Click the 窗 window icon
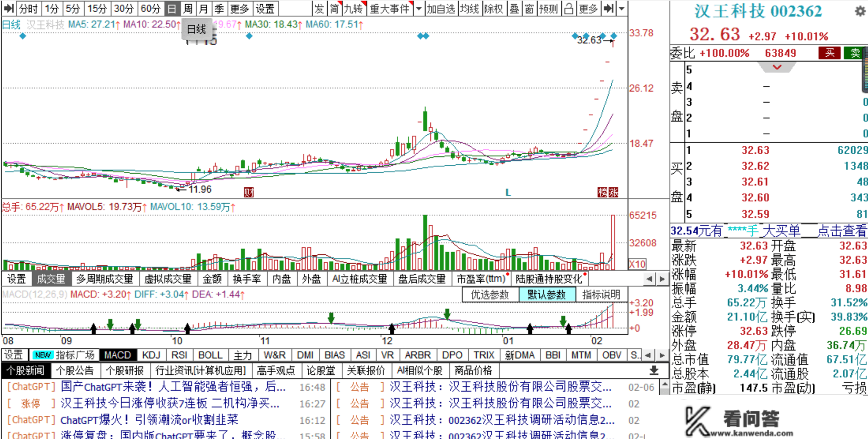 529,8
